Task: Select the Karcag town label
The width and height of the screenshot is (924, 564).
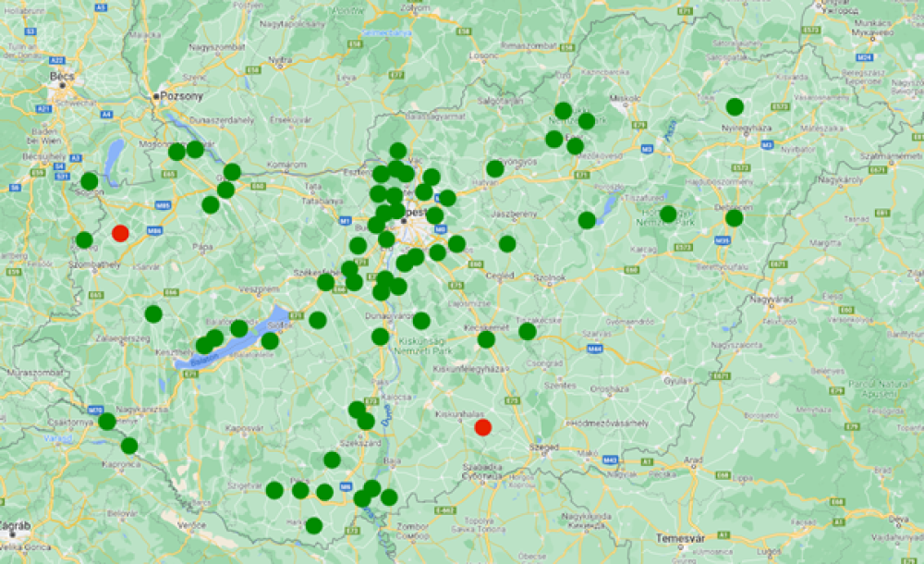Action: click(x=643, y=250)
